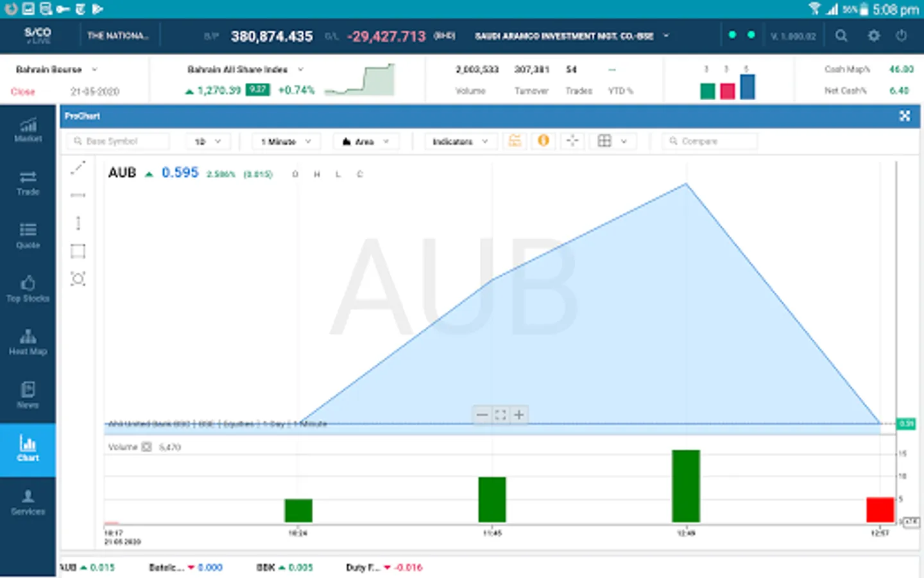Open the News section in sidebar

(28, 396)
